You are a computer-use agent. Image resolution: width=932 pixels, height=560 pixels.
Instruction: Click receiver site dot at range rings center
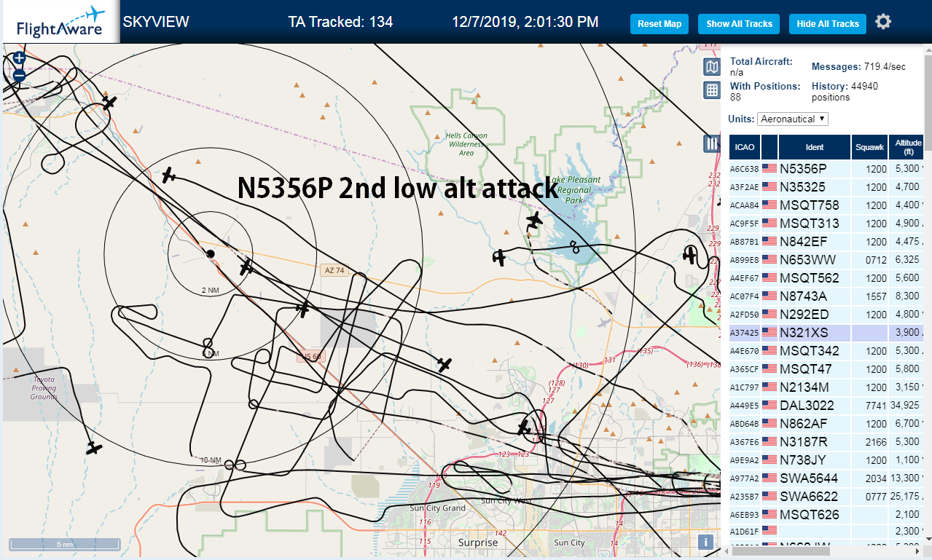[x=210, y=253]
